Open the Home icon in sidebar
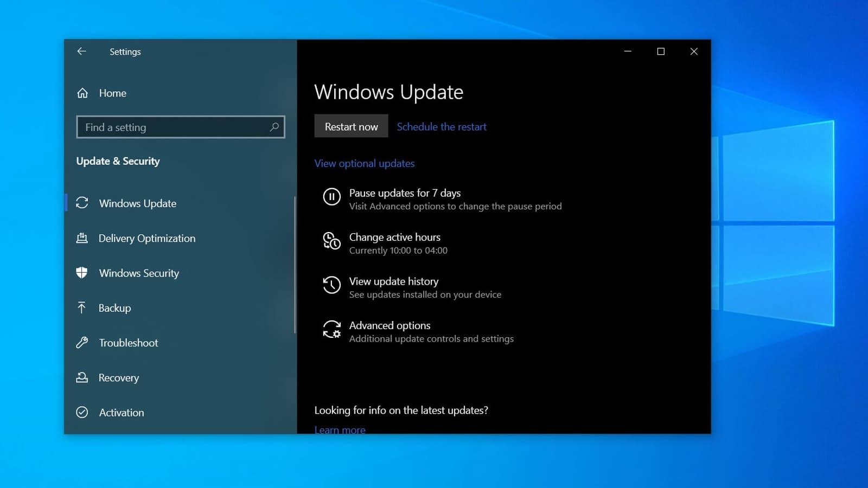The height and width of the screenshot is (488, 868). click(82, 93)
